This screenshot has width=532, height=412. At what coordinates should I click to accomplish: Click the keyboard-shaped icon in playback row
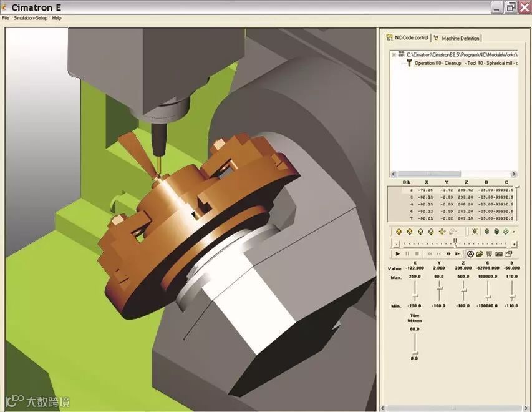[499, 253]
